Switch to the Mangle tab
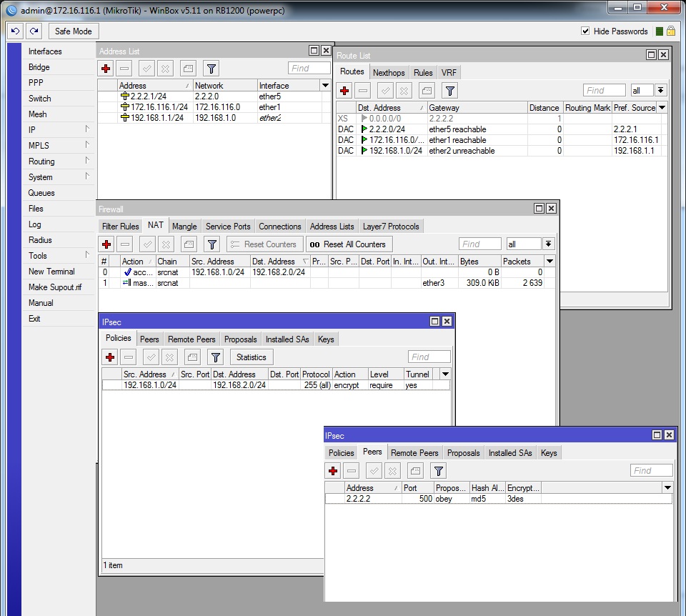The image size is (686, 616). [184, 226]
